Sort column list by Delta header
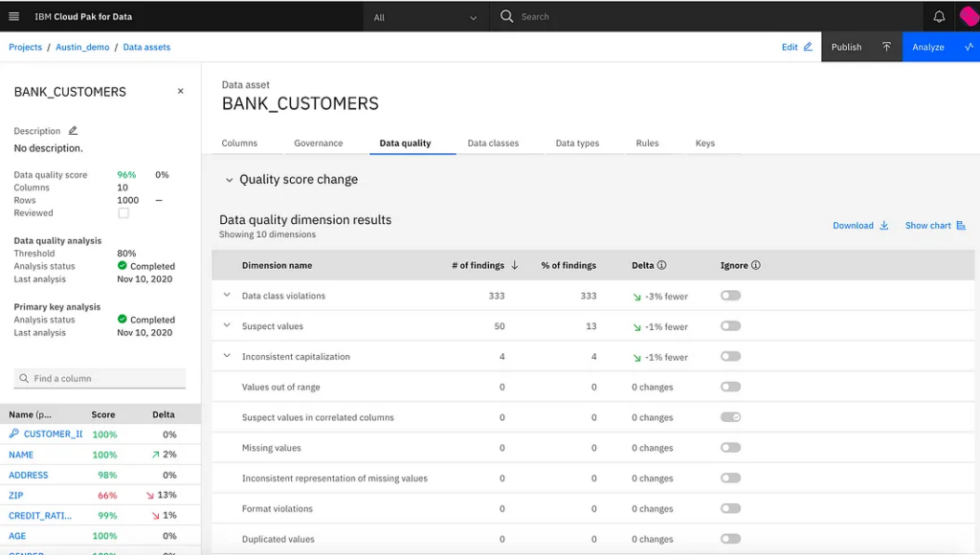Image resolution: width=980 pixels, height=555 pixels. pos(164,414)
